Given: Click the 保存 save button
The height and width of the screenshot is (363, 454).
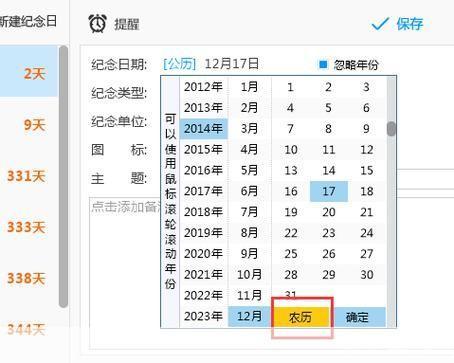Looking at the screenshot, I should tap(410, 24).
